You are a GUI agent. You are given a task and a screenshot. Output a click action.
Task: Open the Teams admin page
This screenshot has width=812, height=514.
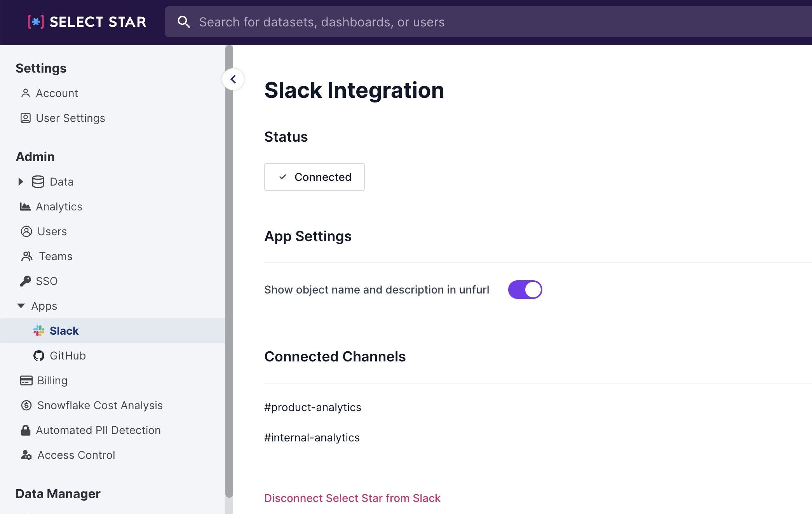(x=56, y=256)
